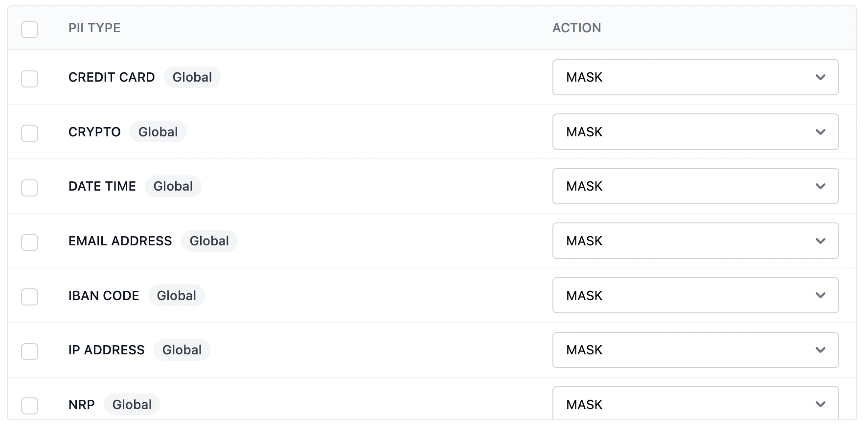Check the NRP row checkbox

(29, 406)
